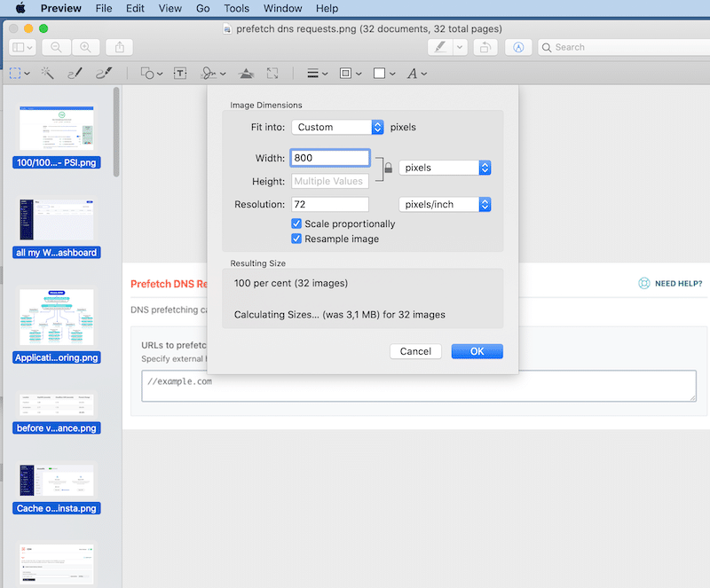This screenshot has width=710, height=588.
Task: Open the Tools menu
Action: (x=236, y=8)
